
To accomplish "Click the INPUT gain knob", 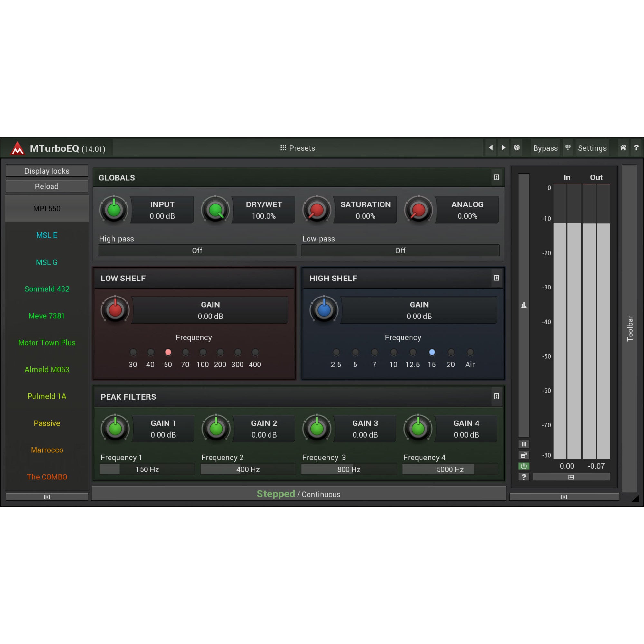I will 114,210.
